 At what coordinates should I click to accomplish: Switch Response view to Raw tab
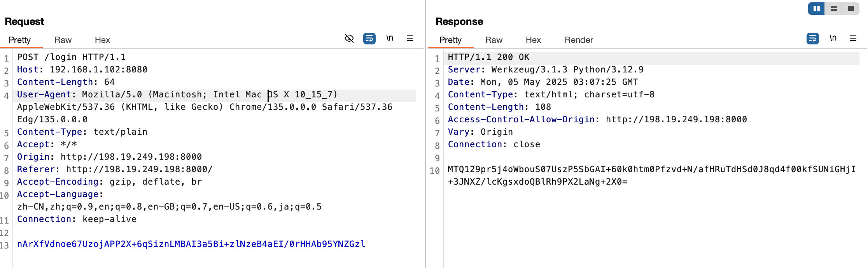(x=494, y=40)
